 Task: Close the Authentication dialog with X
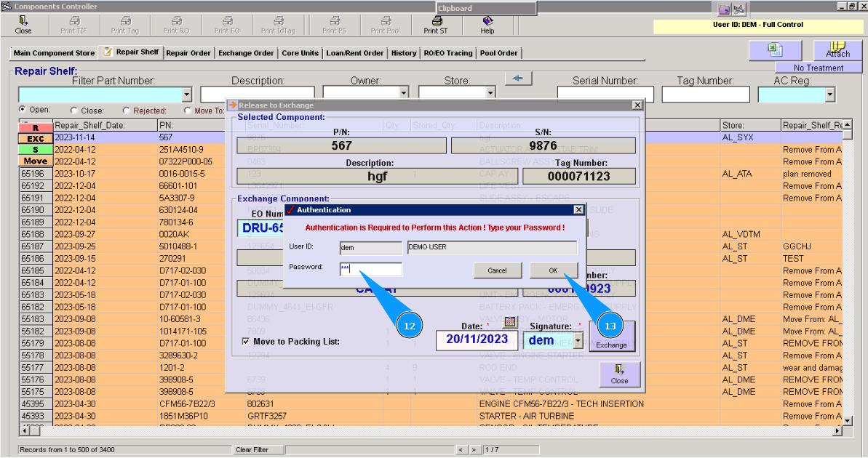pyautogui.click(x=578, y=209)
